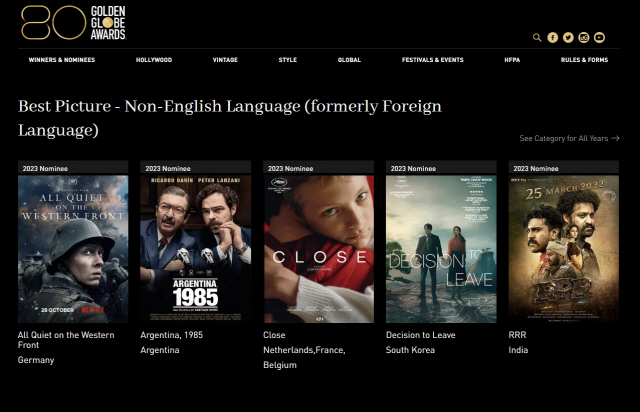This screenshot has height=412, width=640.
Task: Open the Global menu item
Action: click(x=349, y=60)
